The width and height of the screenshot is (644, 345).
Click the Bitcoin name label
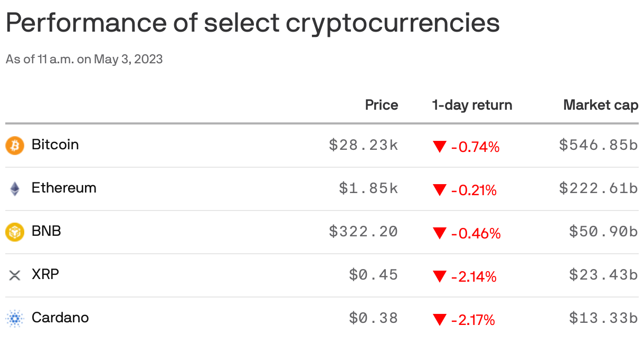(x=55, y=145)
